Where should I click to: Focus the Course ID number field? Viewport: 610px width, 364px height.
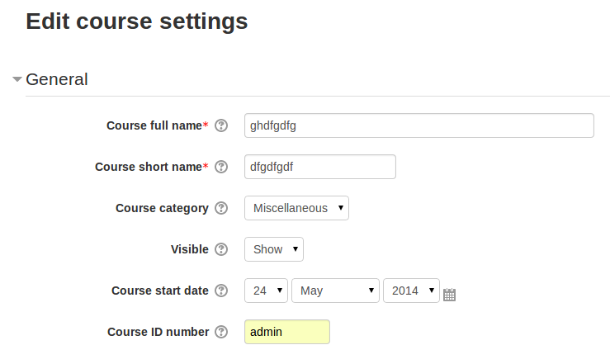point(287,332)
